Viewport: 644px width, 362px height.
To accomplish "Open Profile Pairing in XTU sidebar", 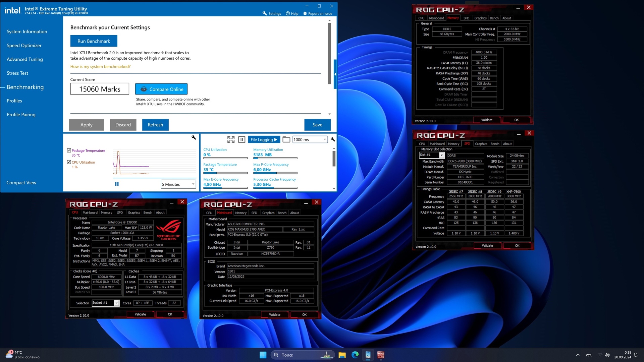I will (21, 114).
